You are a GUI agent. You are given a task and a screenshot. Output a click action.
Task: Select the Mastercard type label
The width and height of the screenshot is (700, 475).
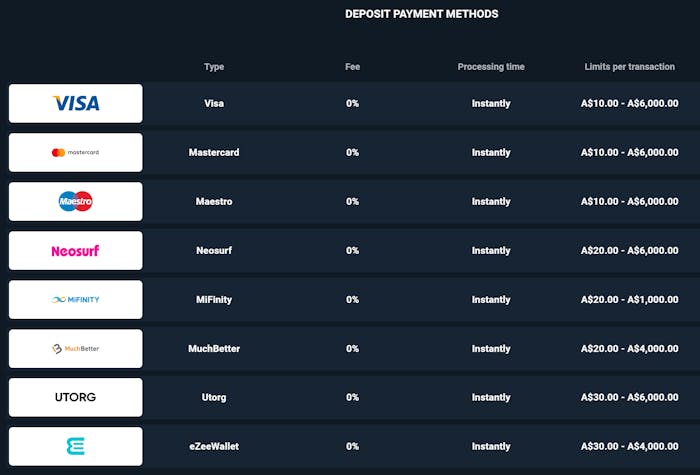click(214, 152)
